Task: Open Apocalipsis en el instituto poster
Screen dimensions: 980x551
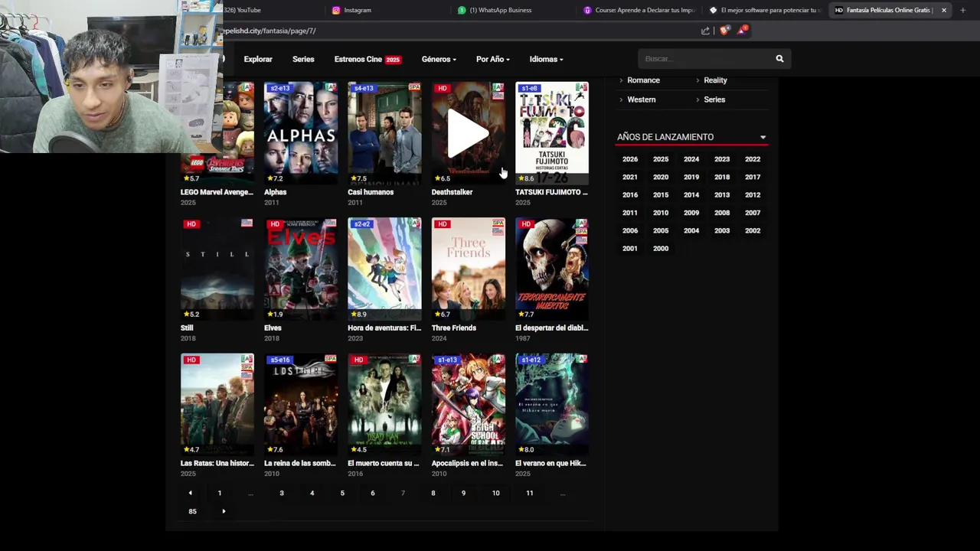Action: (468, 404)
